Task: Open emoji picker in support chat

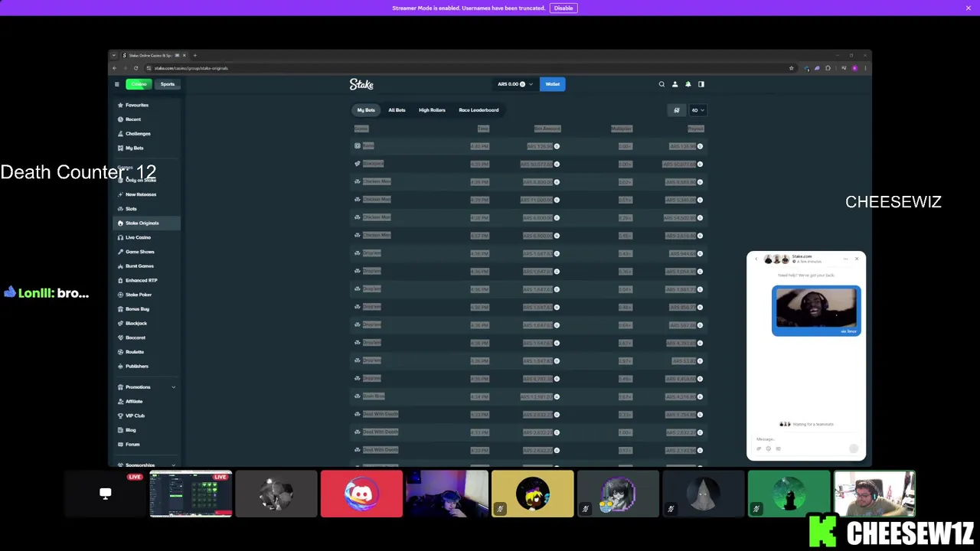Action: [x=769, y=448]
